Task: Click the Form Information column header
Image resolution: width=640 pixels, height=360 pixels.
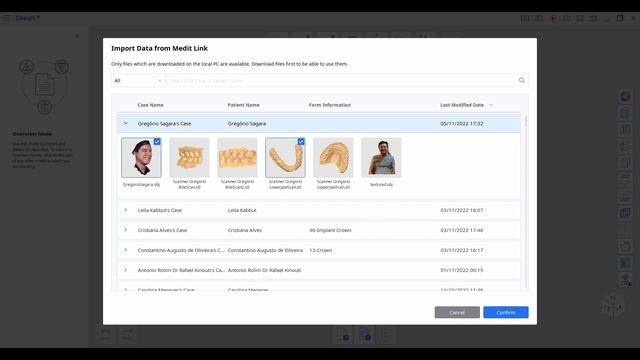Action: point(330,105)
